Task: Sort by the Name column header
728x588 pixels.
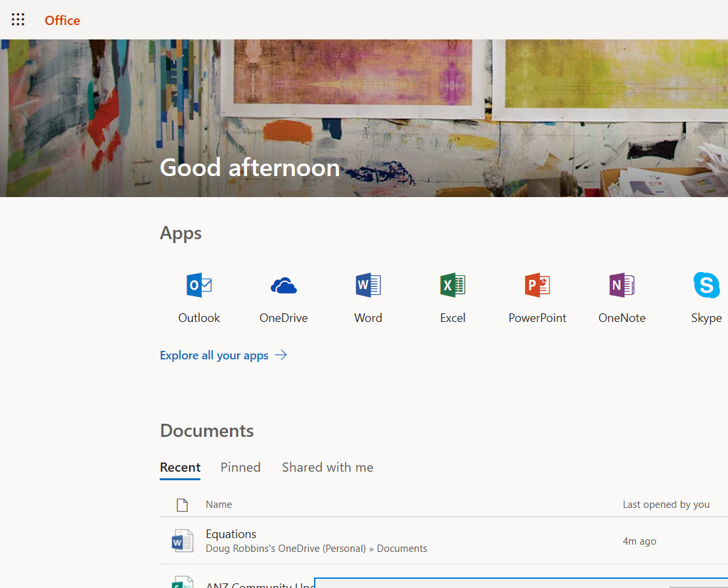Action: pos(219,505)
